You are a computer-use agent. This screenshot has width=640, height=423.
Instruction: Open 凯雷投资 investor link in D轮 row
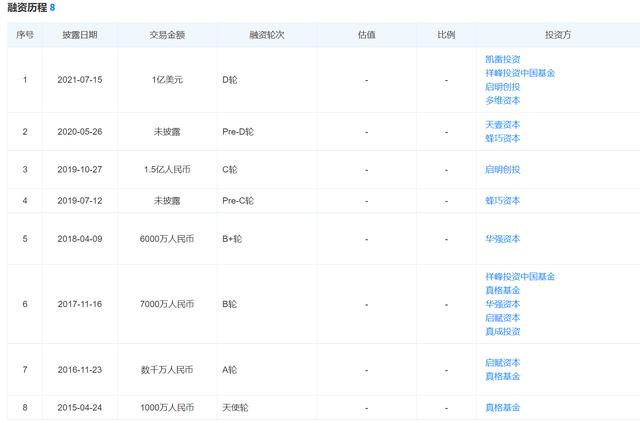(502, 59)
